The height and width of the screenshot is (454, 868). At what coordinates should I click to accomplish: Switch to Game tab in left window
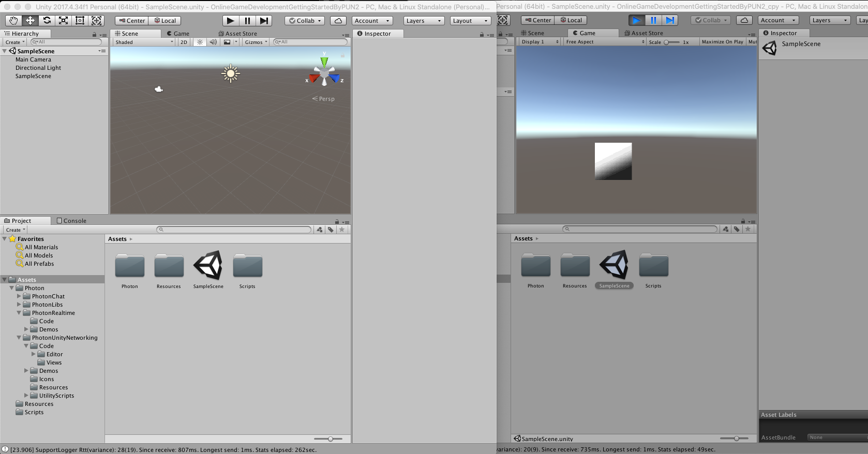pyautogui.click(x=178, y=34)
